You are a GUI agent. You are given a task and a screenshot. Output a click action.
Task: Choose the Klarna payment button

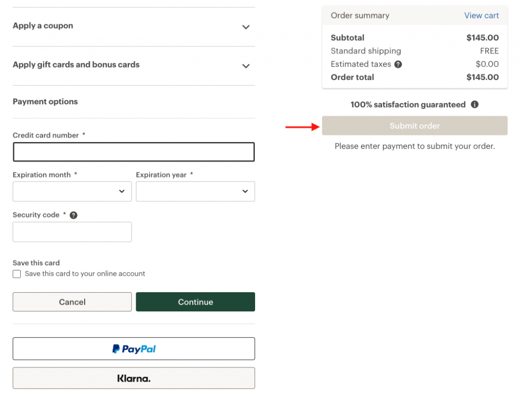pyautogui.click(x=134, y=378)
